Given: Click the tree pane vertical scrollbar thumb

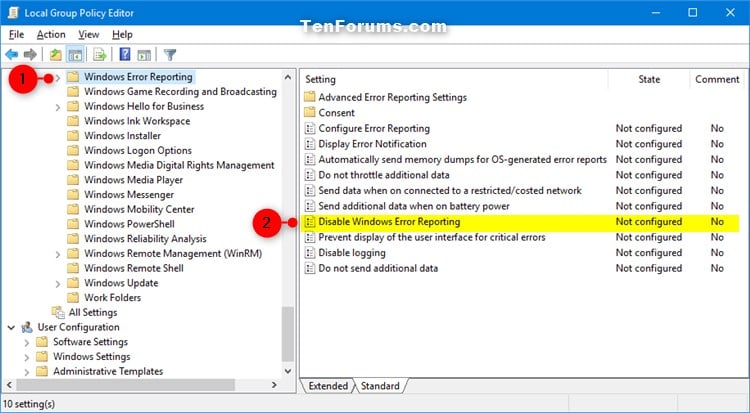Looking at the screenshot, I should click(x=287, y=334).
